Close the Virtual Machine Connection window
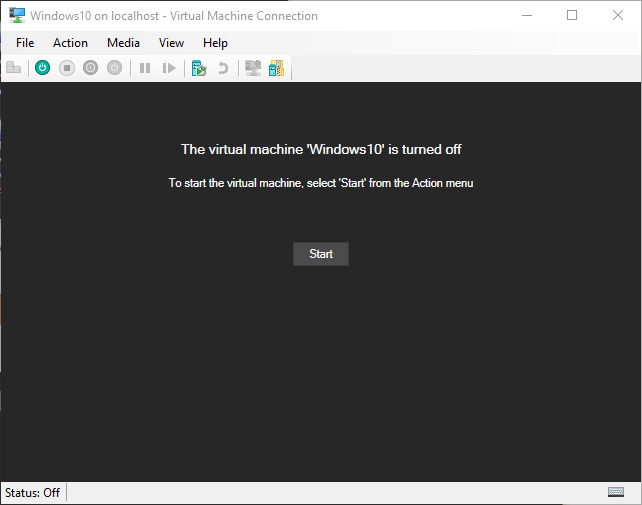Image resolution: width=642 pixels, height=505 pixels. tap(618, 16)
